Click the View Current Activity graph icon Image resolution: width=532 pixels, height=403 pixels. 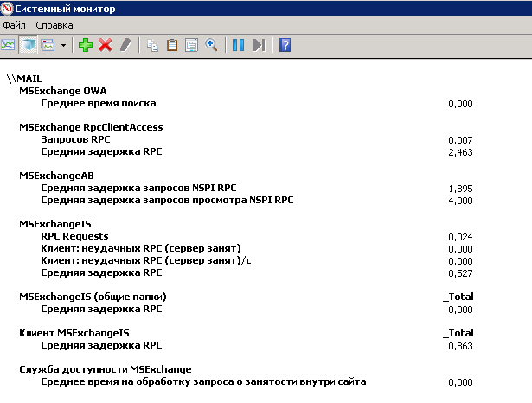tap(8, 45)
